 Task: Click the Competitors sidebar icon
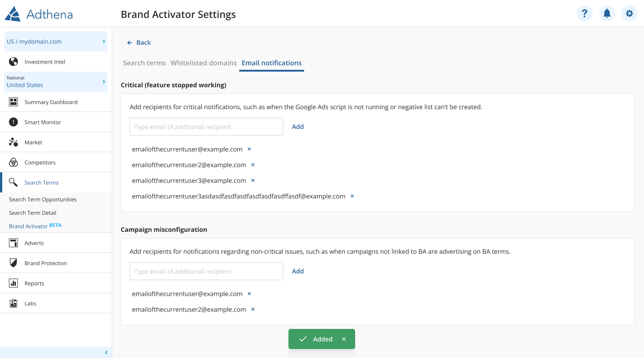tap(13, 162)
